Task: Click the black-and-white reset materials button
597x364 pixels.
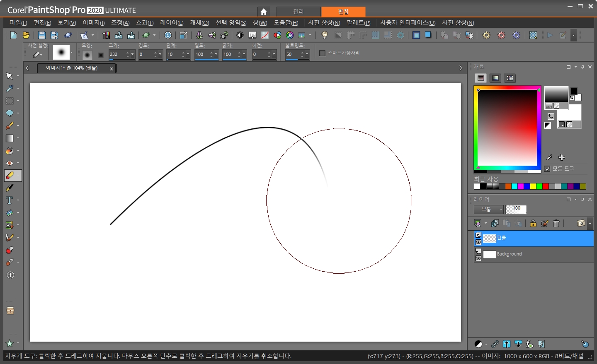Action: point(548,125)
